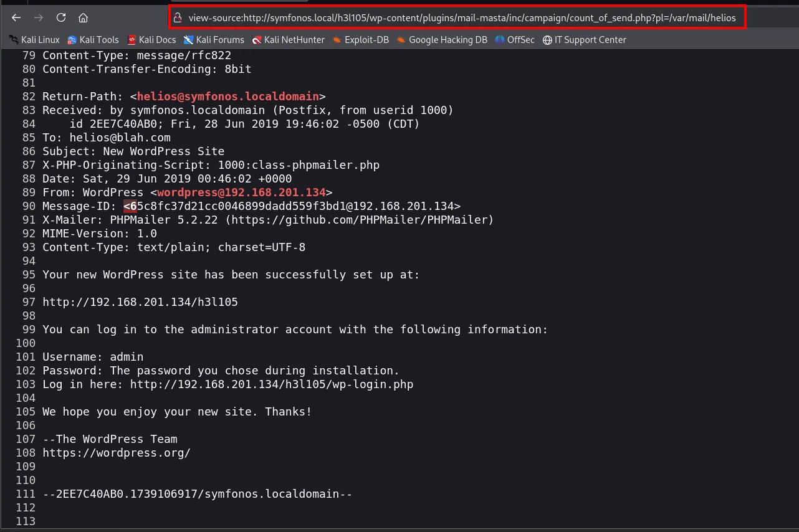799x532 pixels.
Task: Click the MIME boundary line 111
Action: tap(198, 494)
